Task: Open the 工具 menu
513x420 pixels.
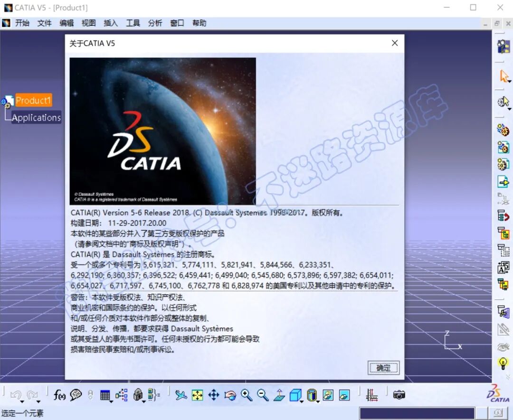Action: coord(133,23)
